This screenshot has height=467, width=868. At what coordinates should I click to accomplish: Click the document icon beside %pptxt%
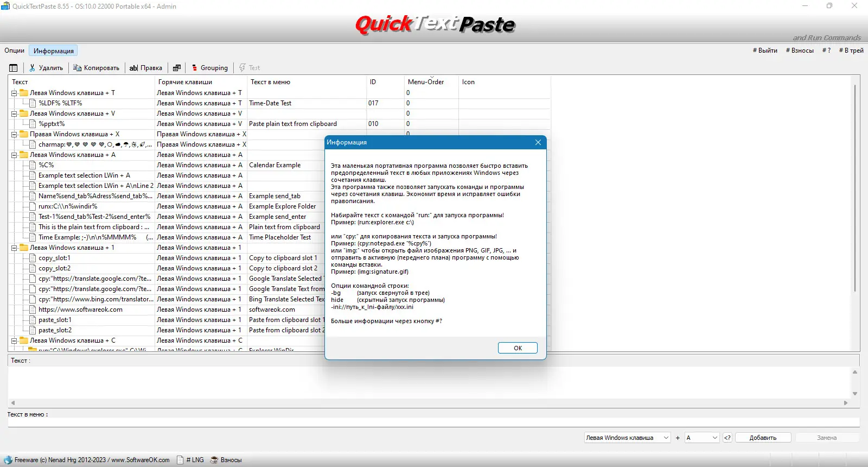(x=33, y=124)
